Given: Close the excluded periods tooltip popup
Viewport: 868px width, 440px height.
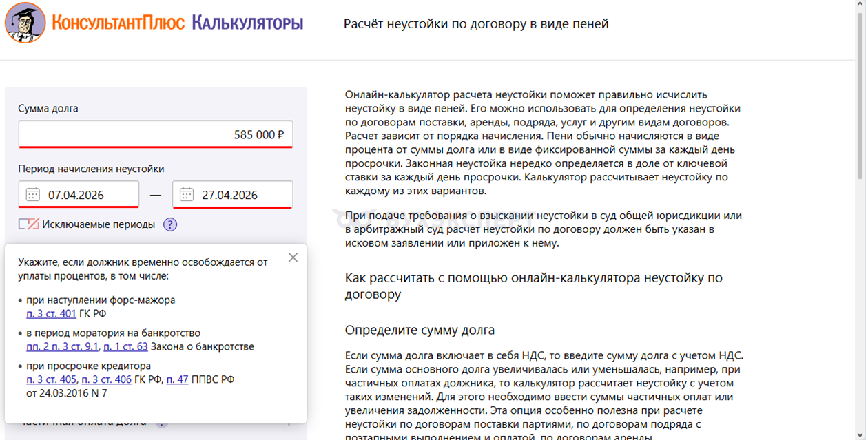Looking at the screenshot, I should coord(293,258).
